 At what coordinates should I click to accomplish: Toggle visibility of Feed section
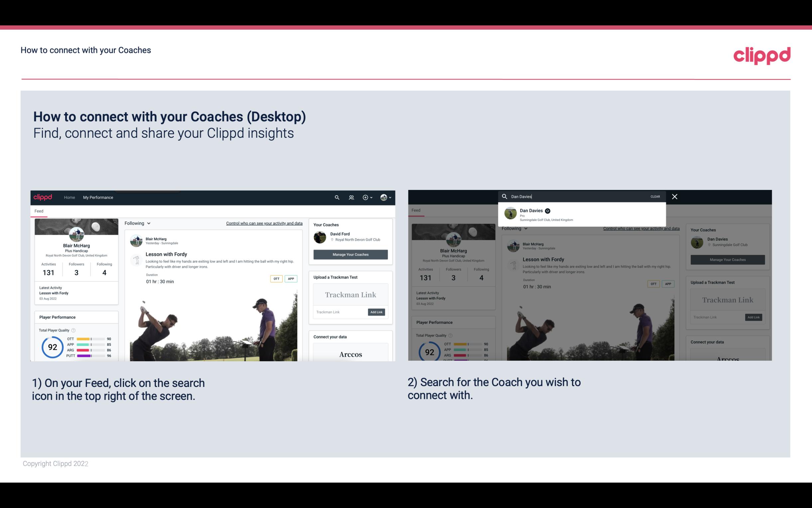pos(39,211)
